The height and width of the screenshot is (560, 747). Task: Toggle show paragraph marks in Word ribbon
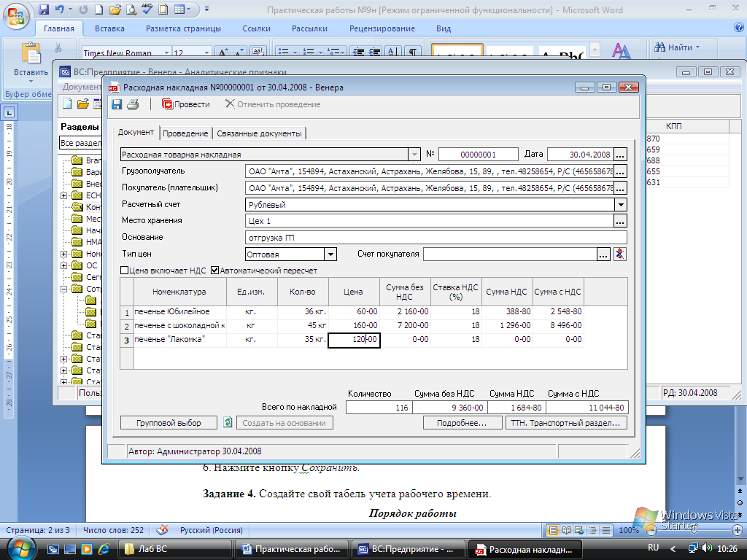(x=413, y=52)
